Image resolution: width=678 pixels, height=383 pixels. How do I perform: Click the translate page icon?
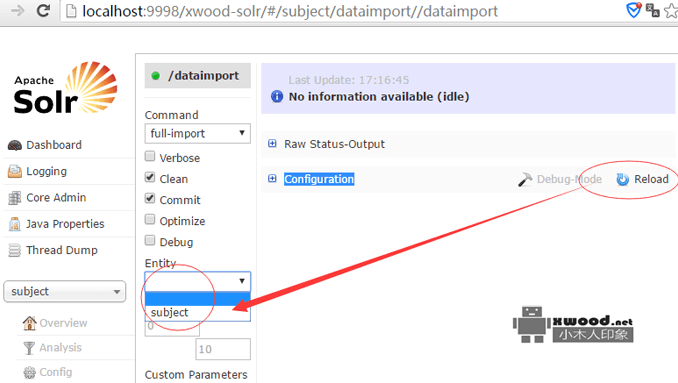pyautogui.click(x=652, y=10)
